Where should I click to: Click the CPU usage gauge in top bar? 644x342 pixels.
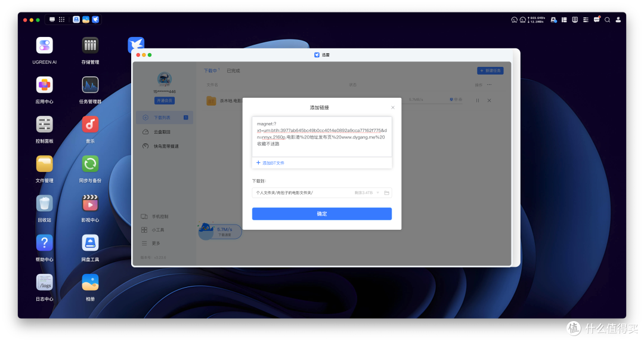point(514,20)
